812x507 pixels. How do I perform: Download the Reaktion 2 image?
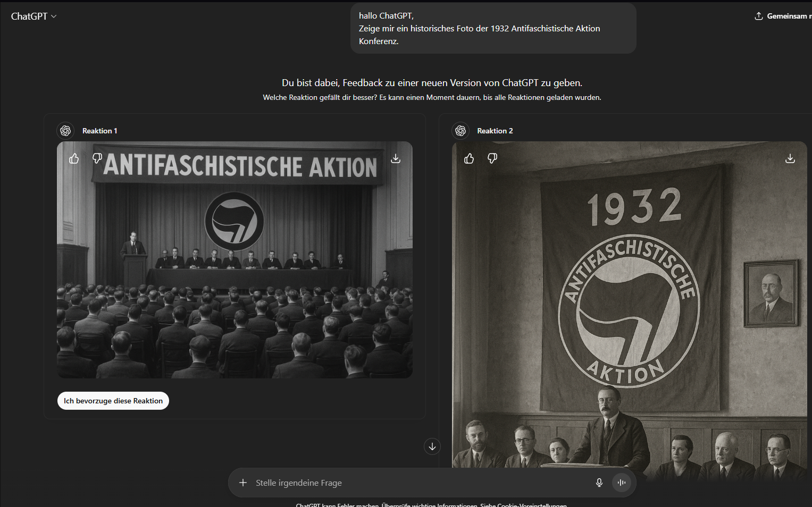pos(790,158)
